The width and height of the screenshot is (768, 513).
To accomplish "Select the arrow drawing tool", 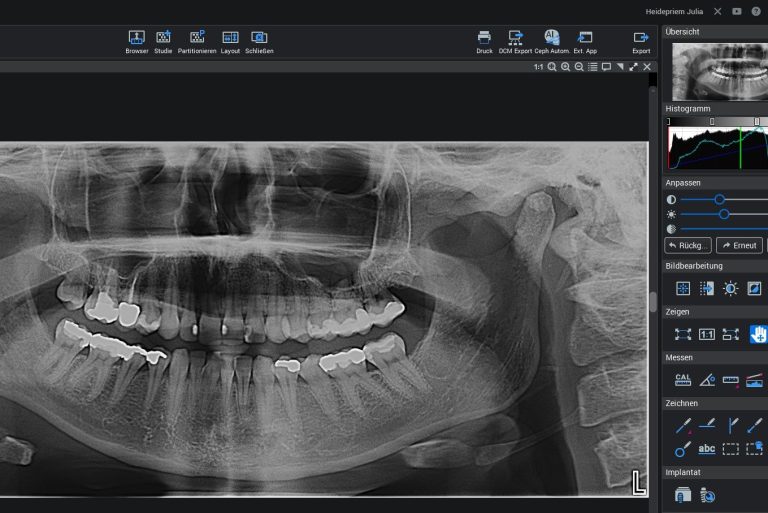I will (x=754, y=425).
